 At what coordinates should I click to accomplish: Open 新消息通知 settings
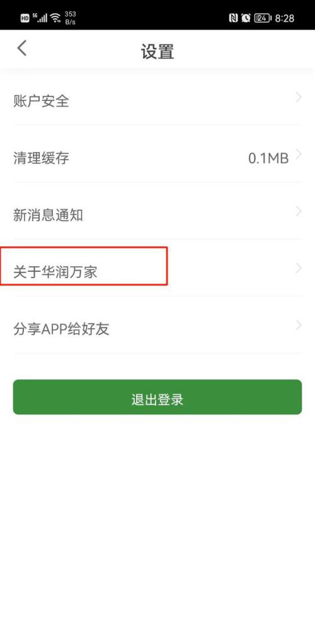pyautogui.click(x=157, y=214)
